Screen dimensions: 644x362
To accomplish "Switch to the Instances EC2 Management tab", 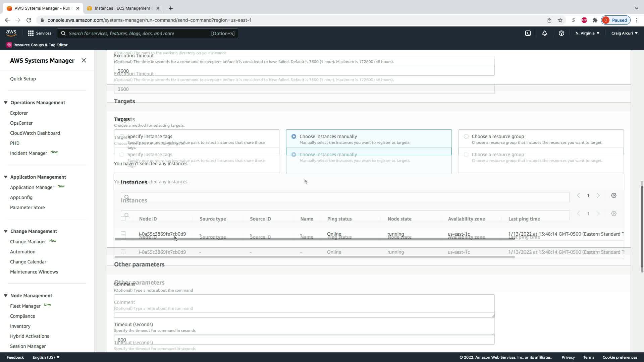I will click(122, 8).
